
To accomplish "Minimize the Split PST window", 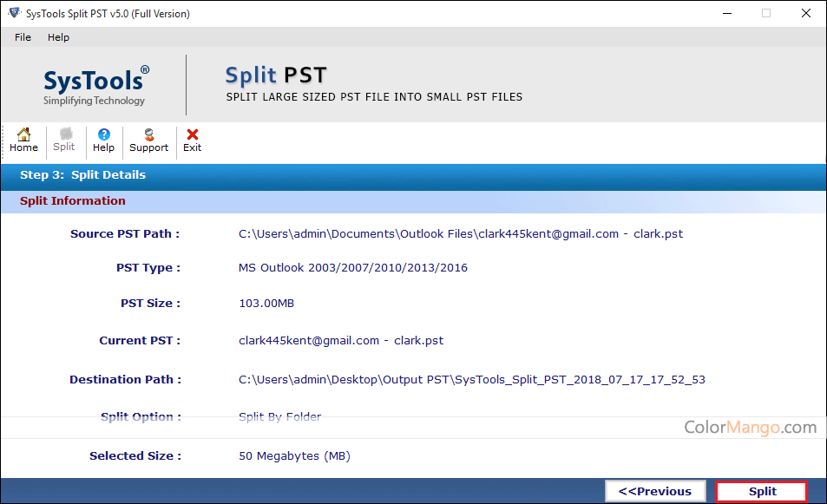I will pyautogui.click(x=725, y=13).
